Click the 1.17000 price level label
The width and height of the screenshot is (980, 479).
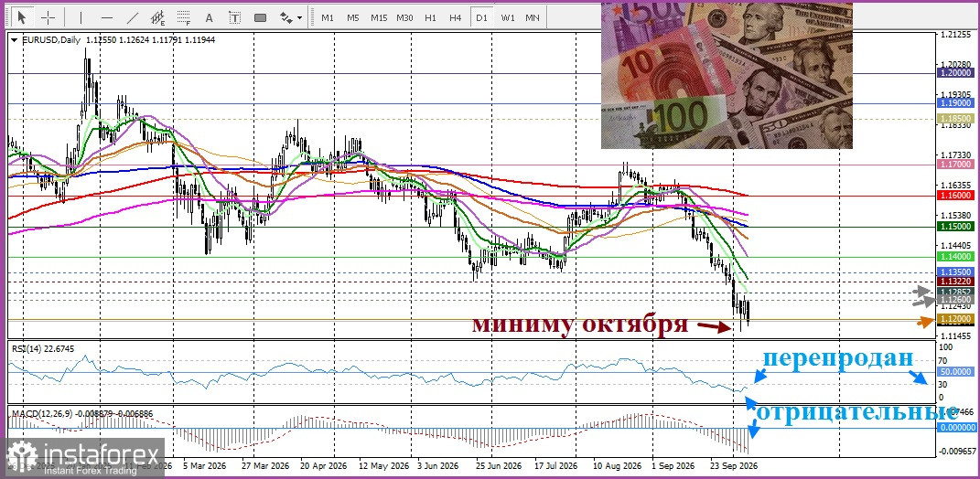(955, 165)
